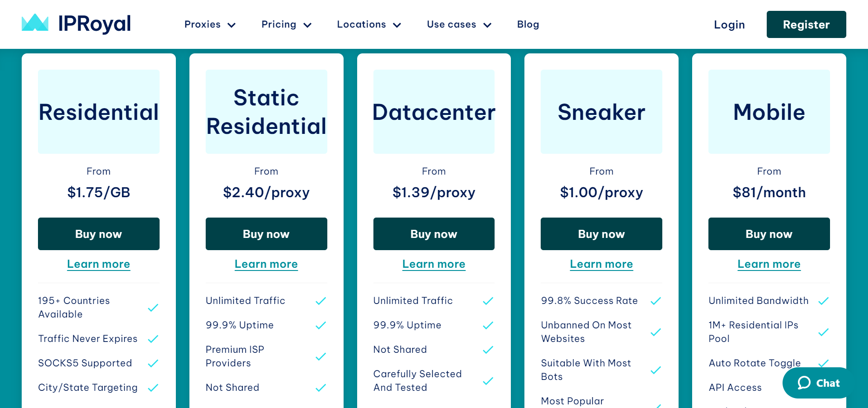Expand the Pricing dropdown menu

pos(286,24)
